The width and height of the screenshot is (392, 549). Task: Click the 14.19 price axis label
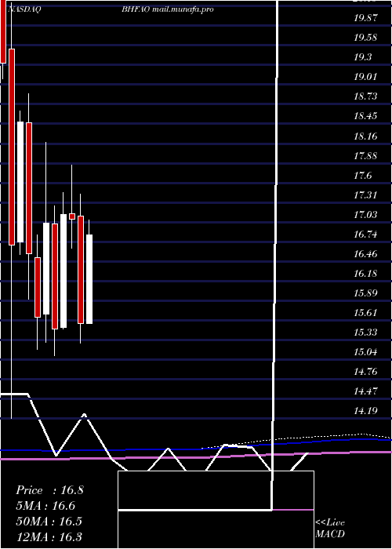365,411
